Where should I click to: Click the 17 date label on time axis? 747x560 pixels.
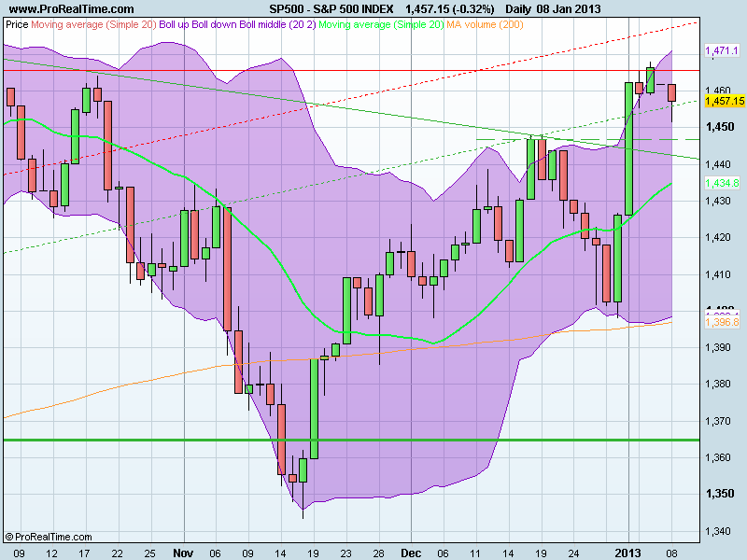coord(84,553)
